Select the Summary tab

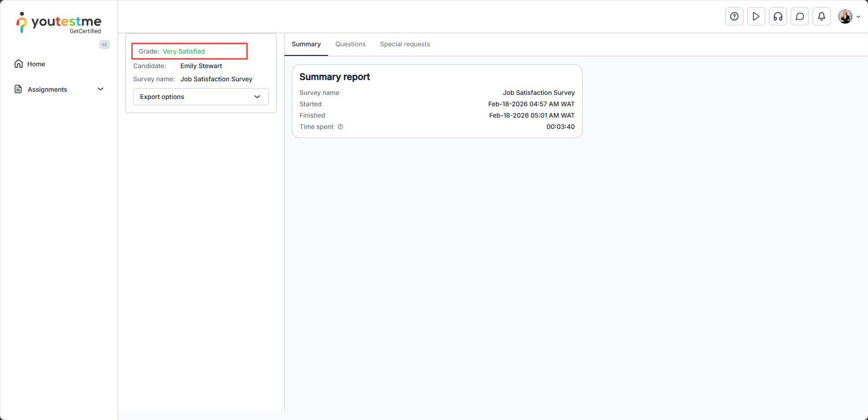[x=306, y=44]
